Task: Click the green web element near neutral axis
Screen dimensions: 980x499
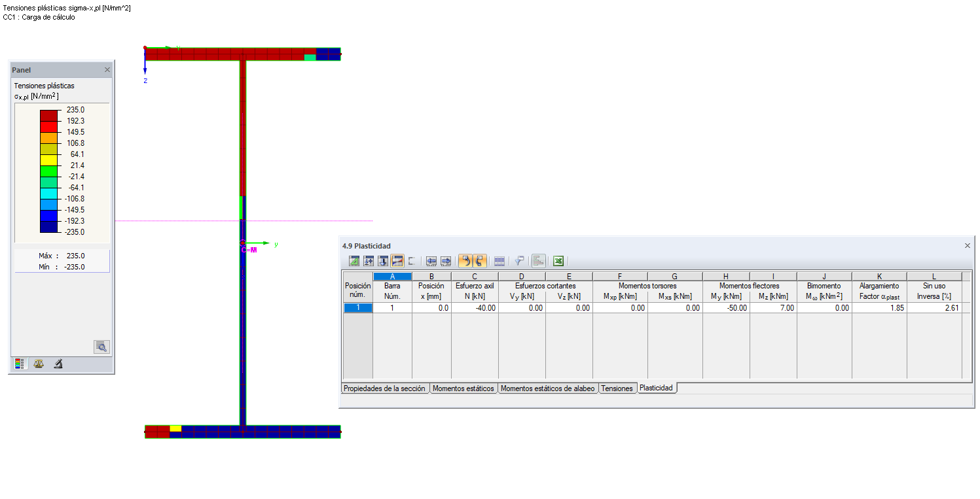Action: pyautogui.click(x=242, y=207)
